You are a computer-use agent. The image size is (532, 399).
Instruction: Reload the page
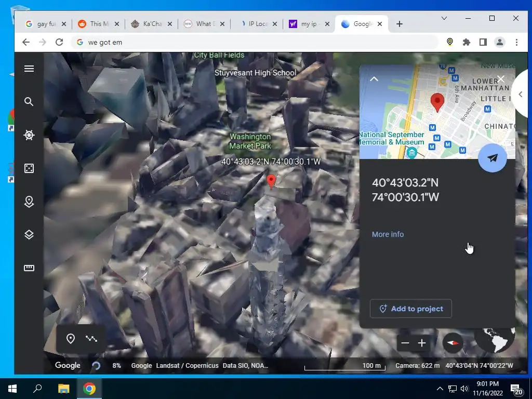[59, 42]
